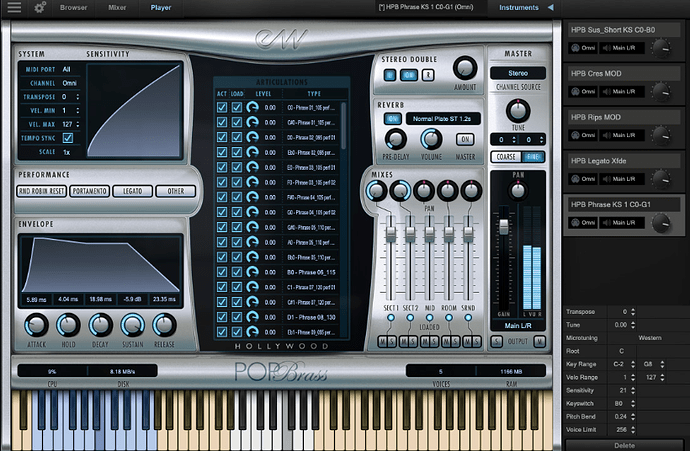690x451 pixels.
Task: Click the Transpose stepper in System panel
Action: coord(78,96)
